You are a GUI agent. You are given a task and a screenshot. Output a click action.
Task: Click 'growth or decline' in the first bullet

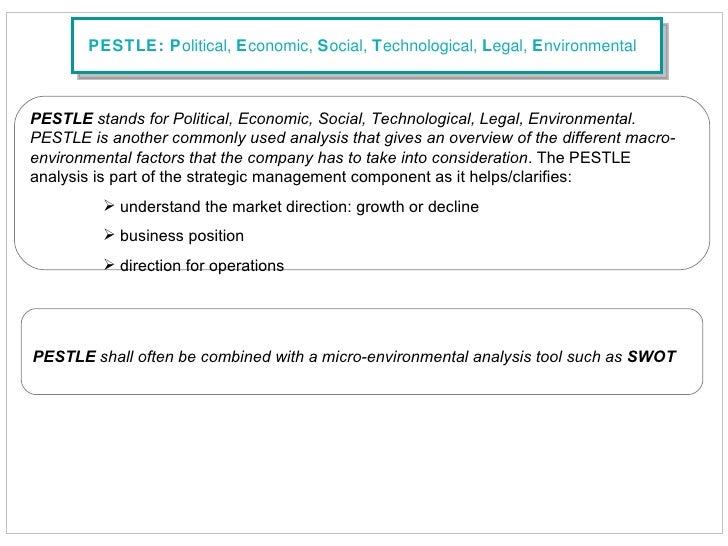click(417, 207)
